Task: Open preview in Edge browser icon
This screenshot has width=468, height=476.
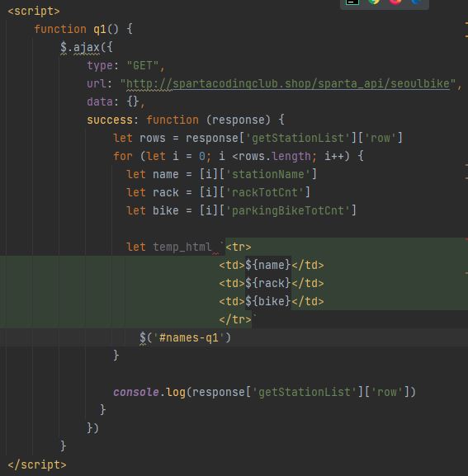Action: [x=416, y=2]
